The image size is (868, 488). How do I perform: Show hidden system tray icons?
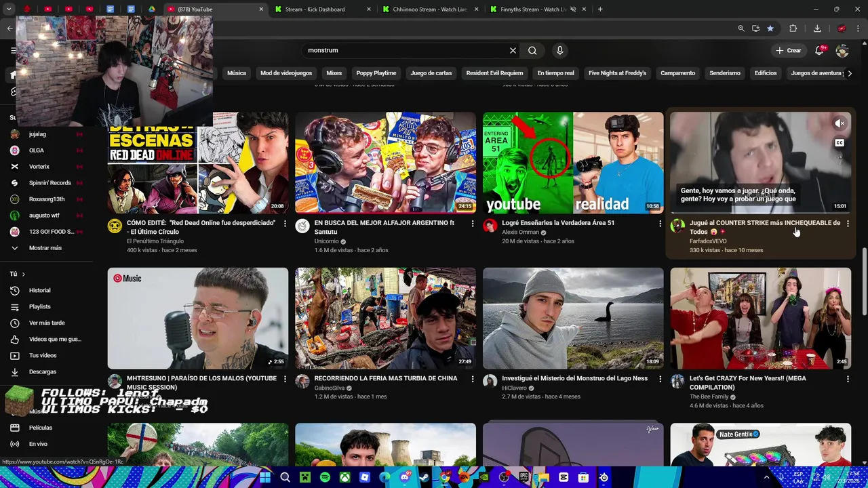click(767, 477)
